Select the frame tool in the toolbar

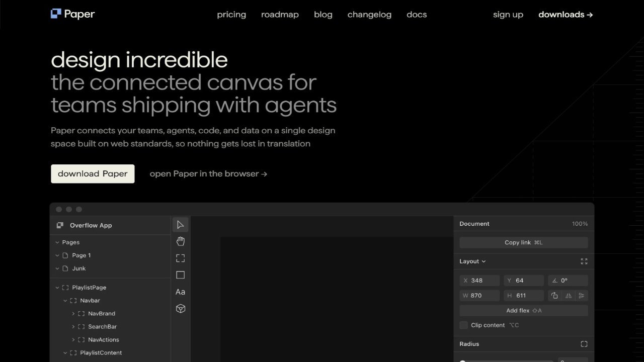181,258
